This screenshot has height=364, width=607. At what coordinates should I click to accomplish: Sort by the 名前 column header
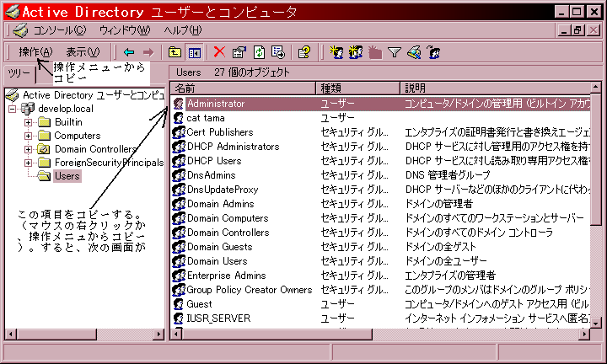click(243, 88)
